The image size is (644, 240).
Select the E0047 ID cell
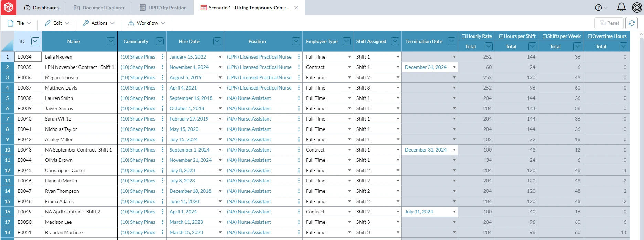pyautogui.click(x=28, y=191)
